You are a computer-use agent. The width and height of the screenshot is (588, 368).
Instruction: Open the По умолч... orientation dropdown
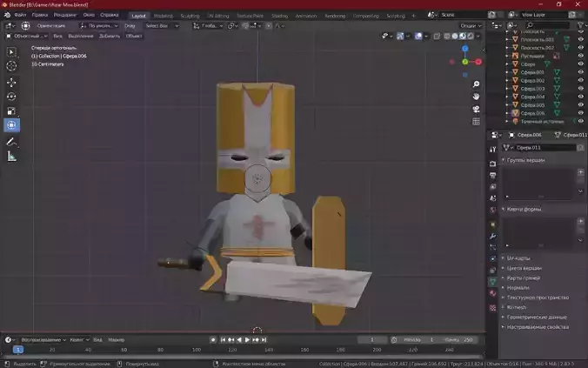(x=99, y=26)
